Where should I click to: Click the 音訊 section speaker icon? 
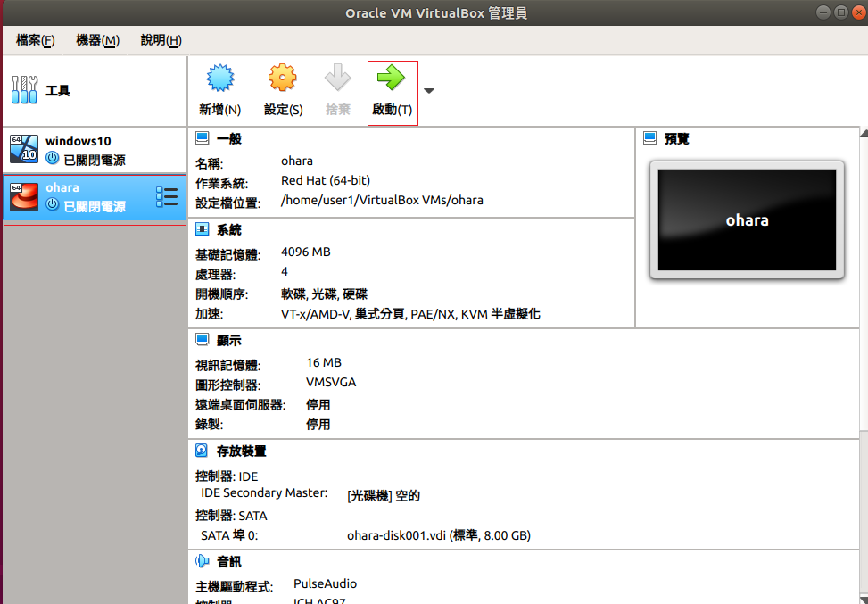click(x=202, y=561)
